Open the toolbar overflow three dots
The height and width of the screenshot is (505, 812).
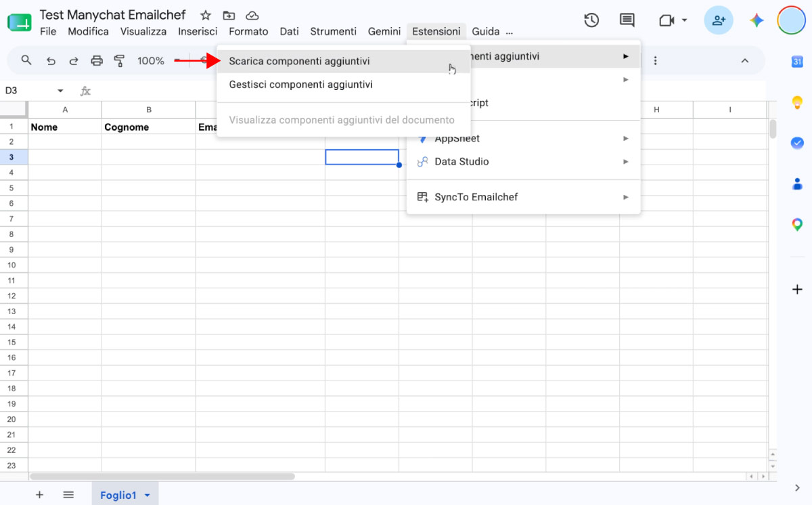click(x=655, y=61)
